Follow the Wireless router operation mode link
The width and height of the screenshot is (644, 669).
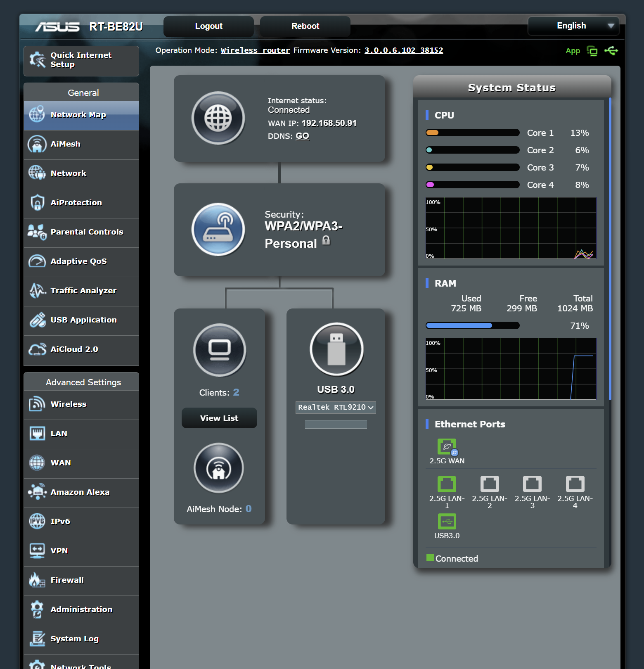click(255, 50)
